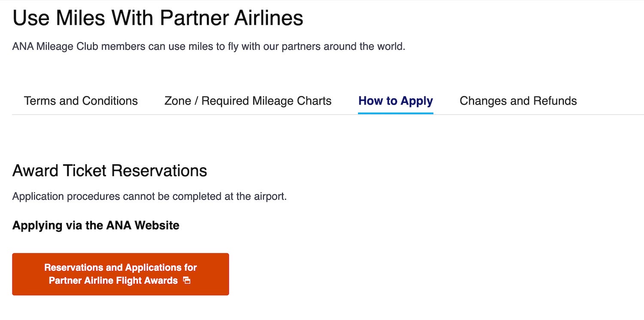Navigate to refund information via Changes and Refunds
Image resolution: width=644 pixels, height=320 pixels.
(x=518, y=101)
